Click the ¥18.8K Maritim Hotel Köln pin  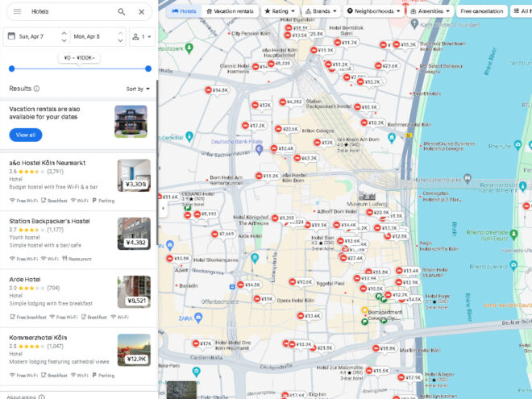384,348
